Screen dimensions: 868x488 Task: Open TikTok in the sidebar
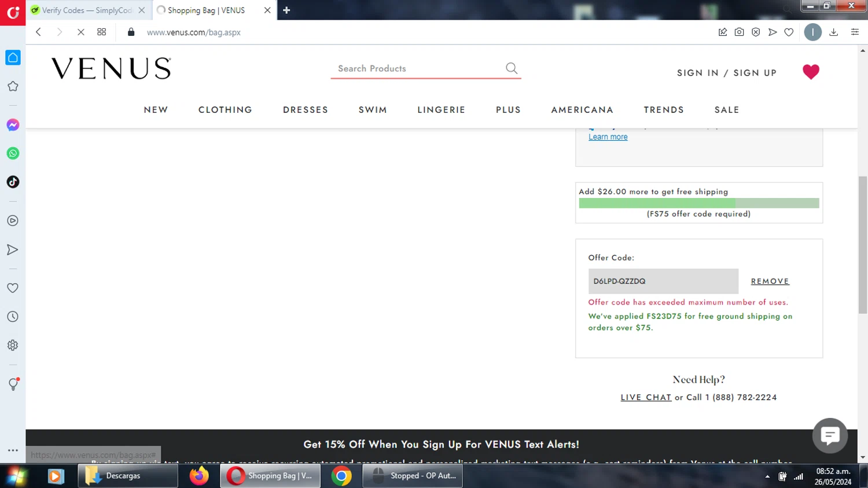tap(13, 182)
